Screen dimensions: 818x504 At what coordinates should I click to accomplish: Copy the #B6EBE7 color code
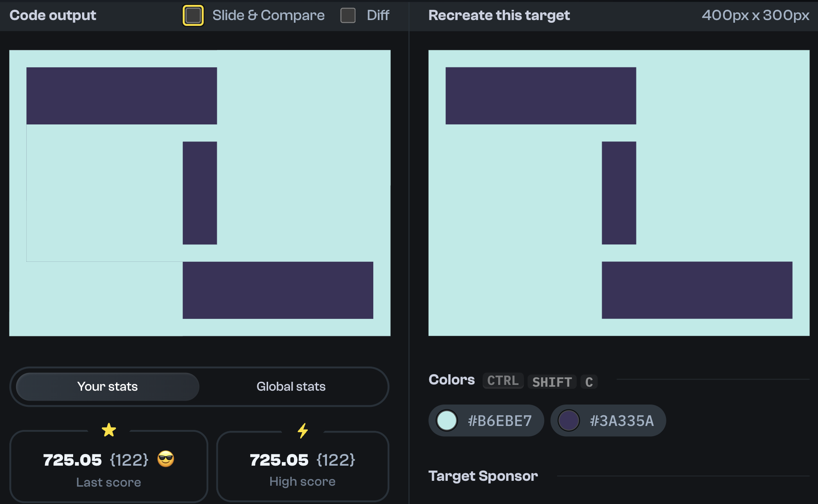tap(499, 420)
